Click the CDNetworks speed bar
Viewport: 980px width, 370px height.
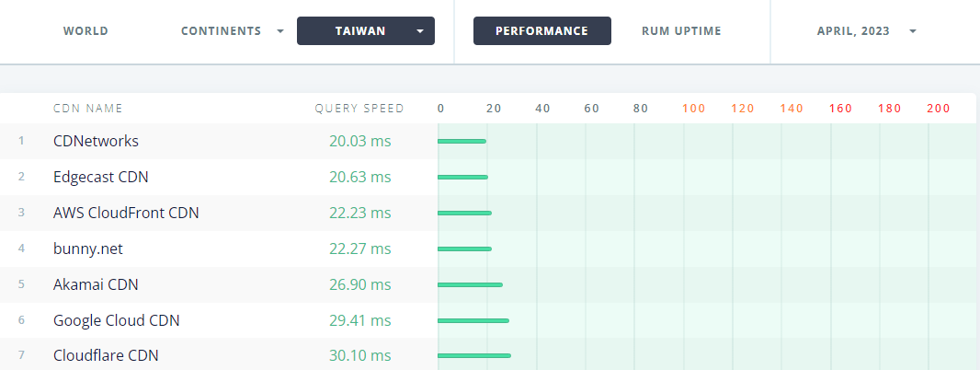[x=462, y=142]
